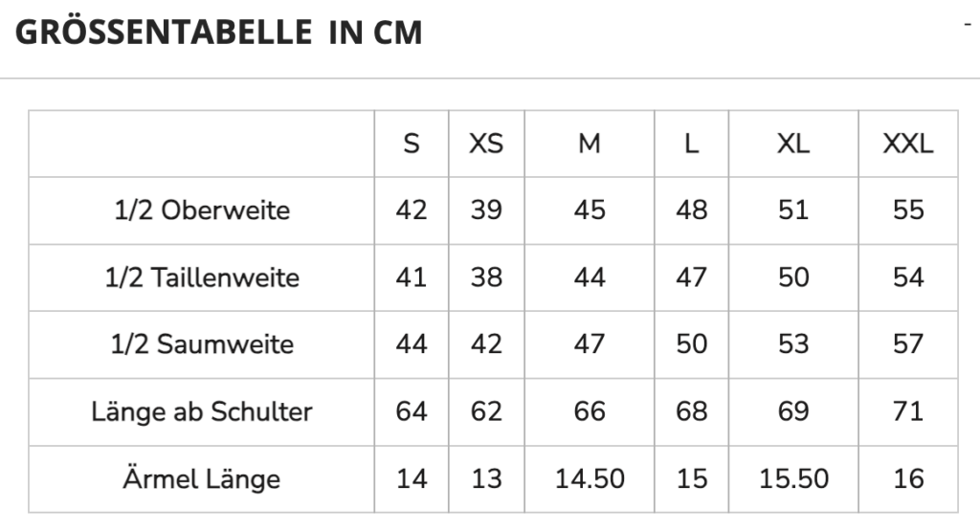Click the 1/2 Taillenweite row label

tap(202, 277)
